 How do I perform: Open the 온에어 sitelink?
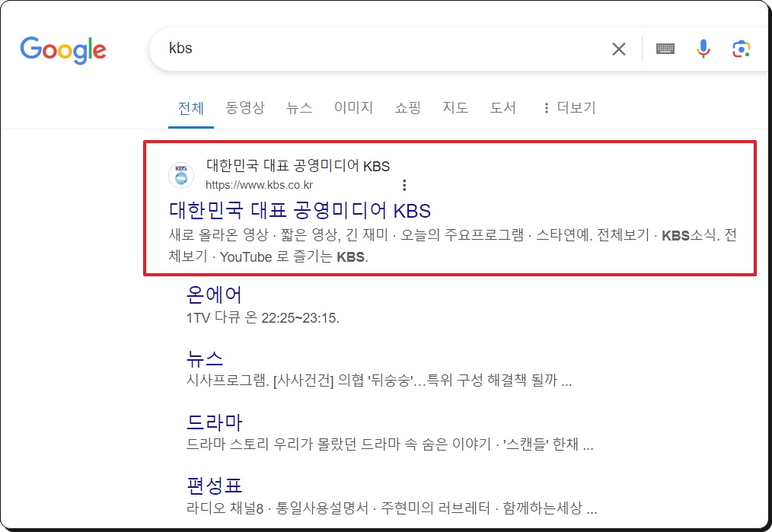tap(214, 295)
